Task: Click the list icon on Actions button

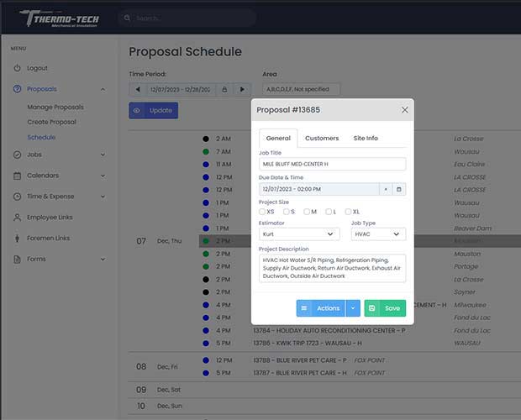Action: tap(304, 308)
